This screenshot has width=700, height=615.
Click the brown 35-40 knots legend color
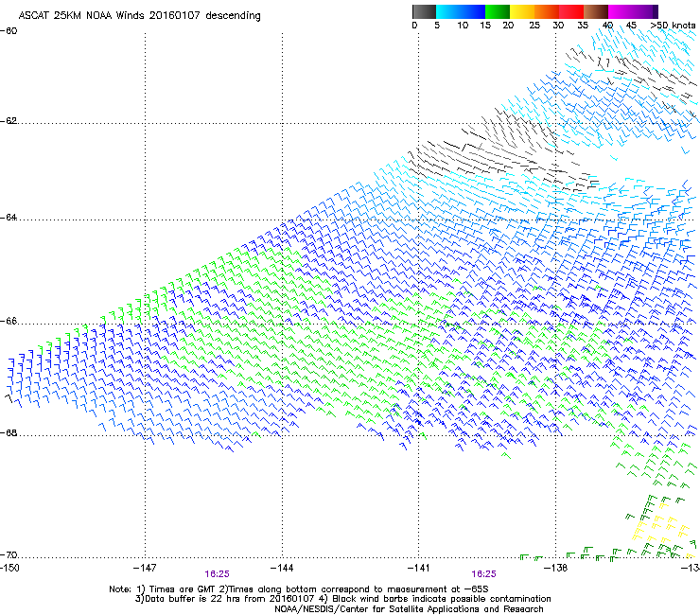click(596, 11)
